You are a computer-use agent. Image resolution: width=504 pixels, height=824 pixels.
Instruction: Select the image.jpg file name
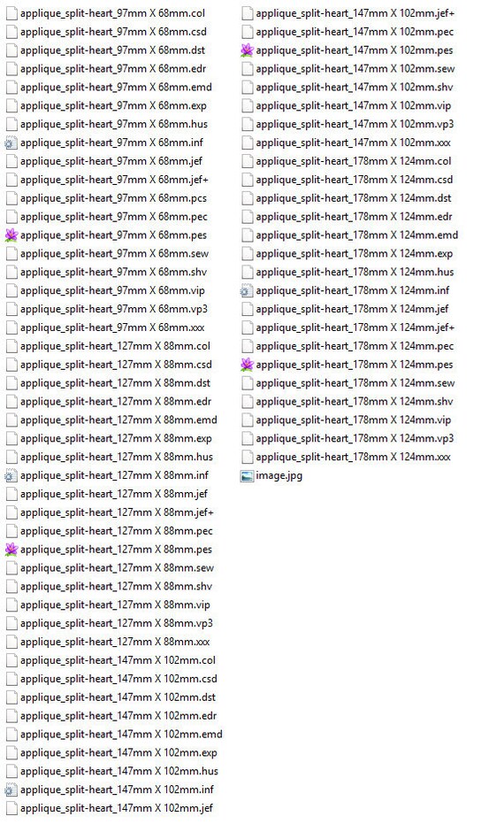279,475
